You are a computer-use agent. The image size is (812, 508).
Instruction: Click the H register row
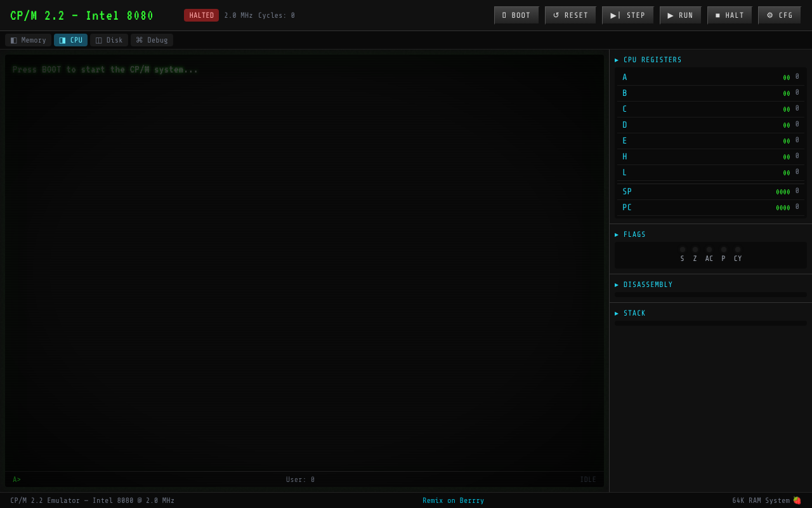click(x=710, y=157)
